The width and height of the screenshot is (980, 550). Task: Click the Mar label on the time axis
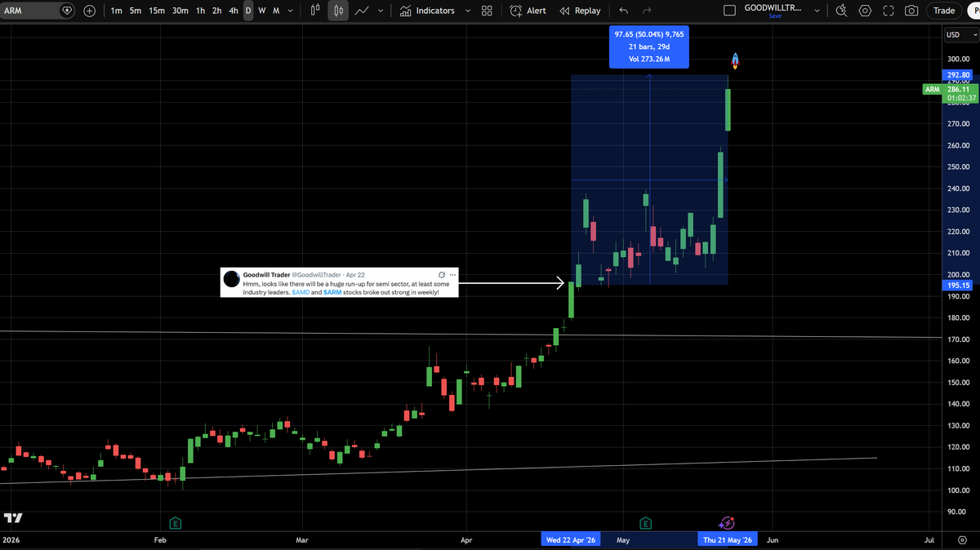coord(301,540)
